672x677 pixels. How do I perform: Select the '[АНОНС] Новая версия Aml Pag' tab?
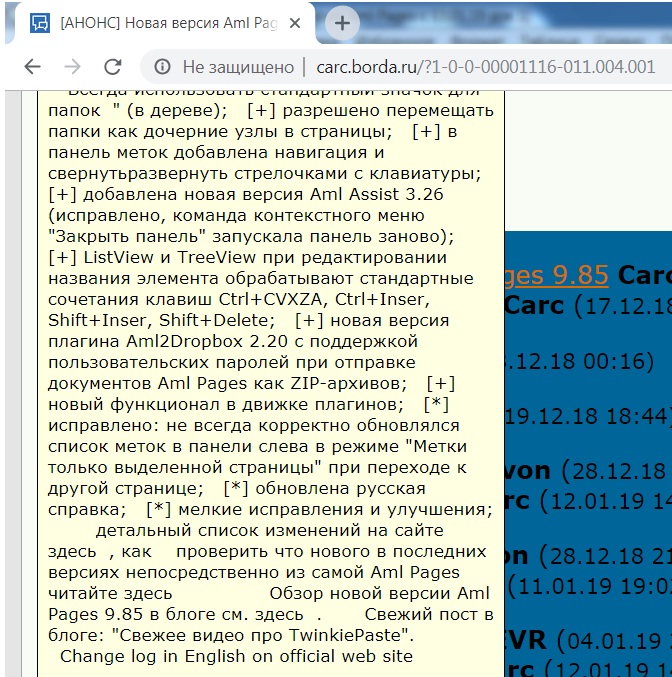[x=165, y=23]
